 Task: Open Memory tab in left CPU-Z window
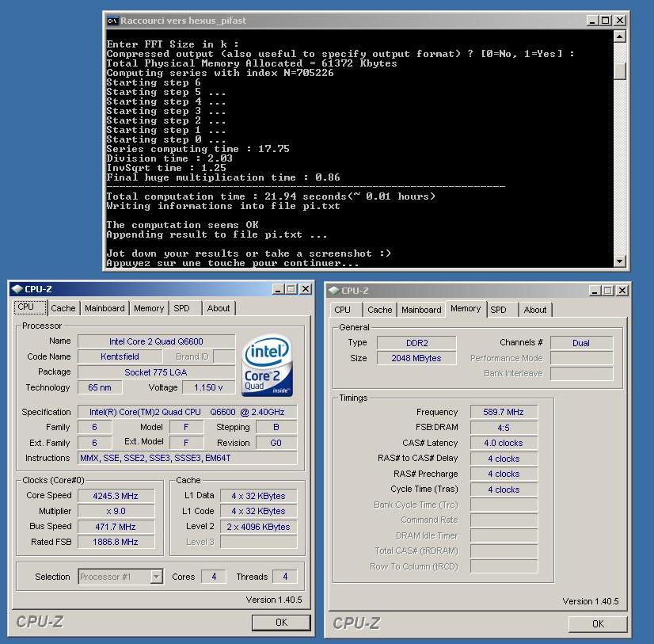pos(149,308)
